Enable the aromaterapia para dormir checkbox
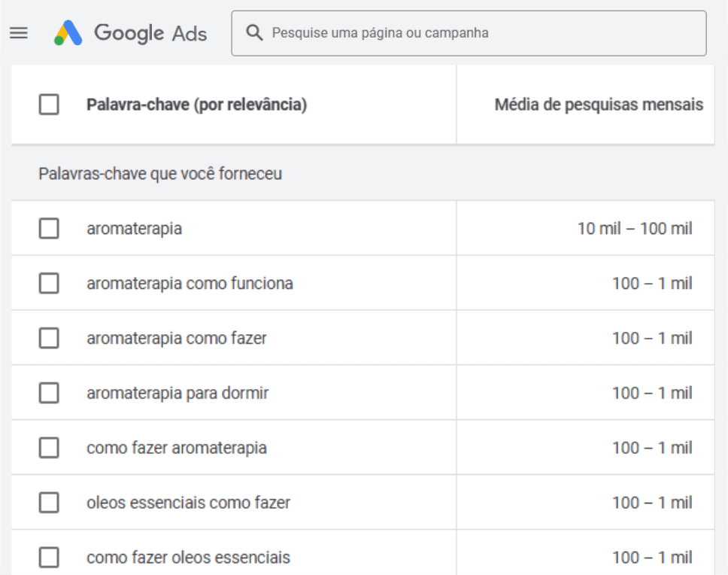This screenshot has width=728, height=575. (49, 393)
